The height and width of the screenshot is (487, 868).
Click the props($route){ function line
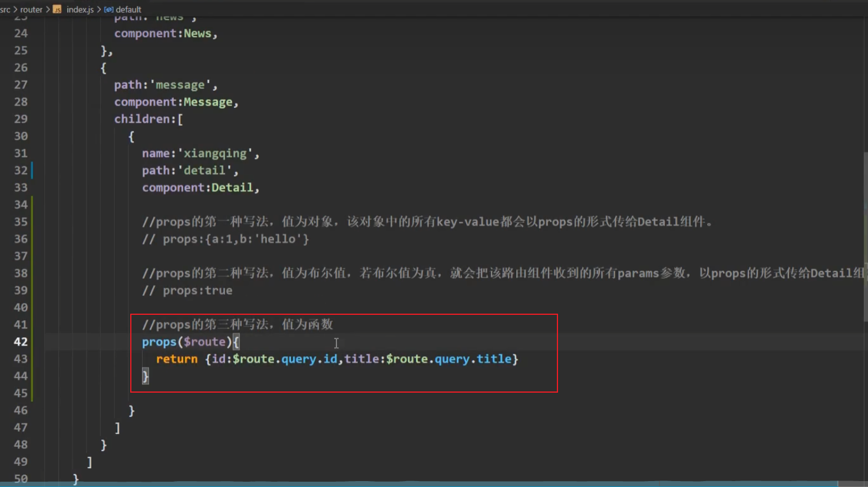coord(190,342)
